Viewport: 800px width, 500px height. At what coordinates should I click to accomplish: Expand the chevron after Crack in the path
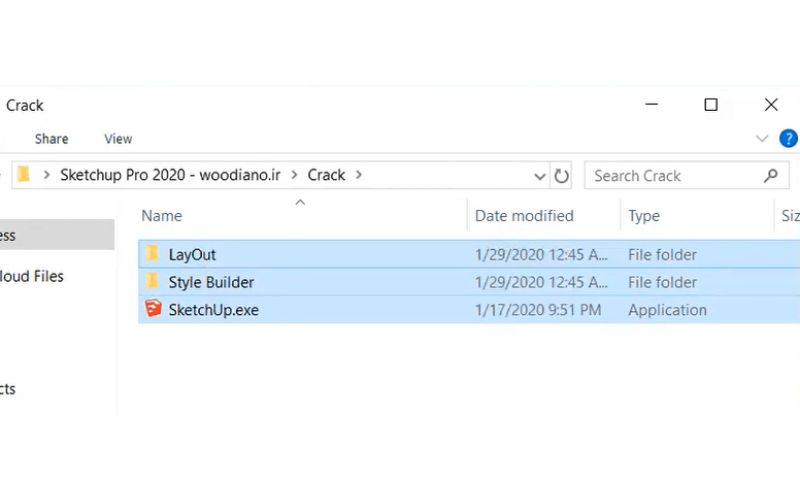click(x=359, y=175)
